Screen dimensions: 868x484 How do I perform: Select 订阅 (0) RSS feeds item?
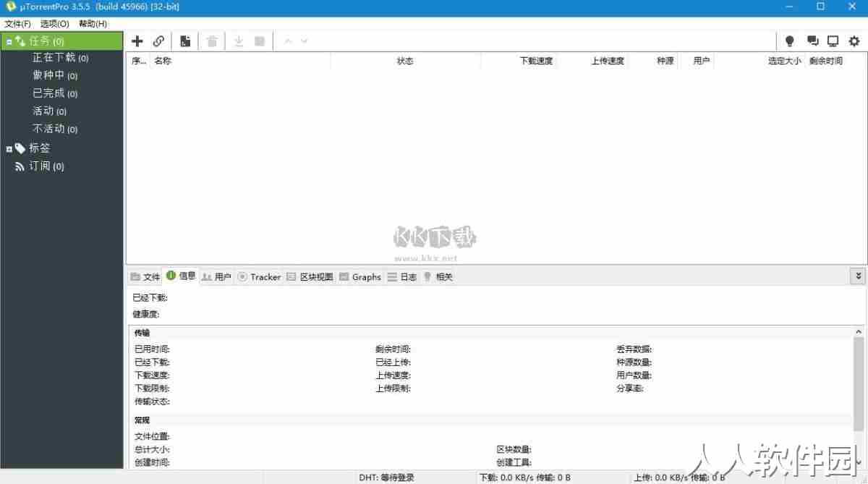tap(46, 166)
